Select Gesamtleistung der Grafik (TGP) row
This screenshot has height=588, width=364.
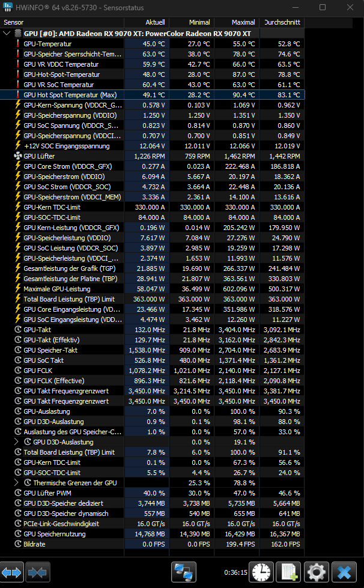tap(152, 268)
